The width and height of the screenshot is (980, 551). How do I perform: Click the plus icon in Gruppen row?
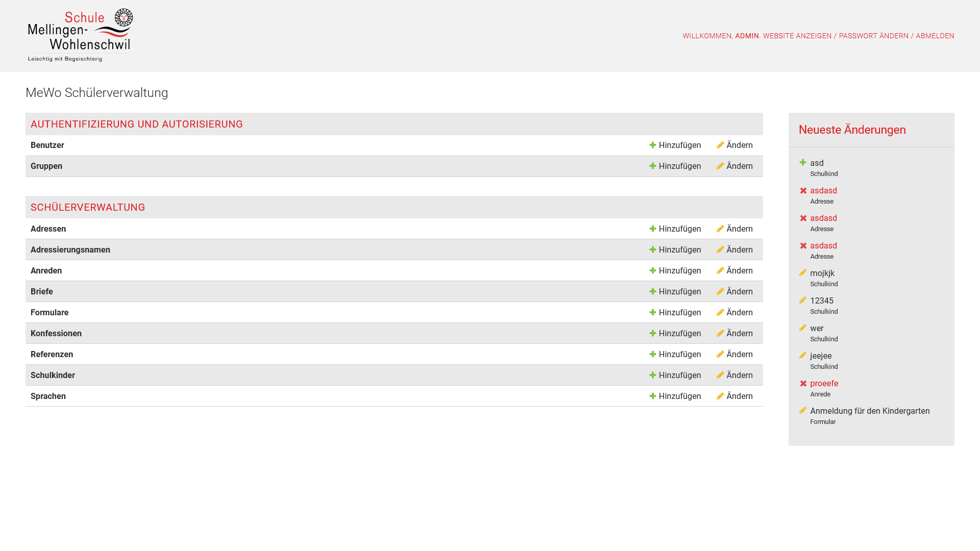(x=653, y=166)
